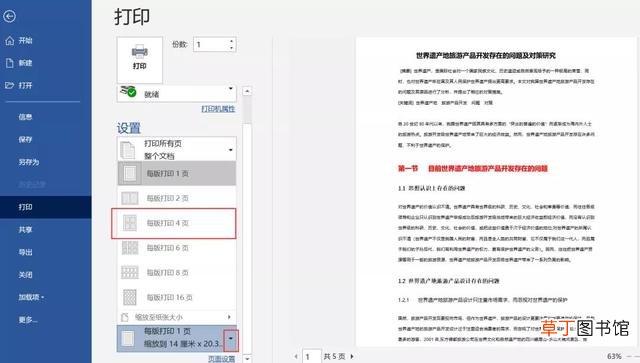Go to the next preview page

pos(352,356)
